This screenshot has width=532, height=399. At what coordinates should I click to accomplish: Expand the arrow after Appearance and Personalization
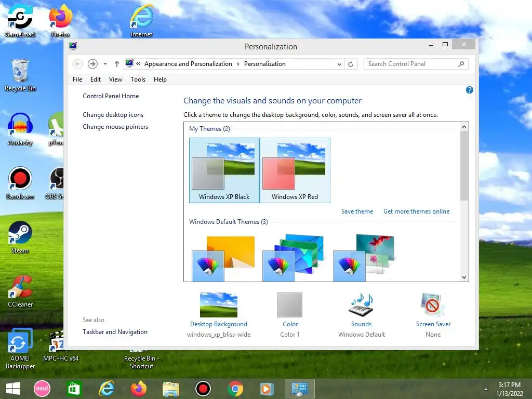click(238, 64)
